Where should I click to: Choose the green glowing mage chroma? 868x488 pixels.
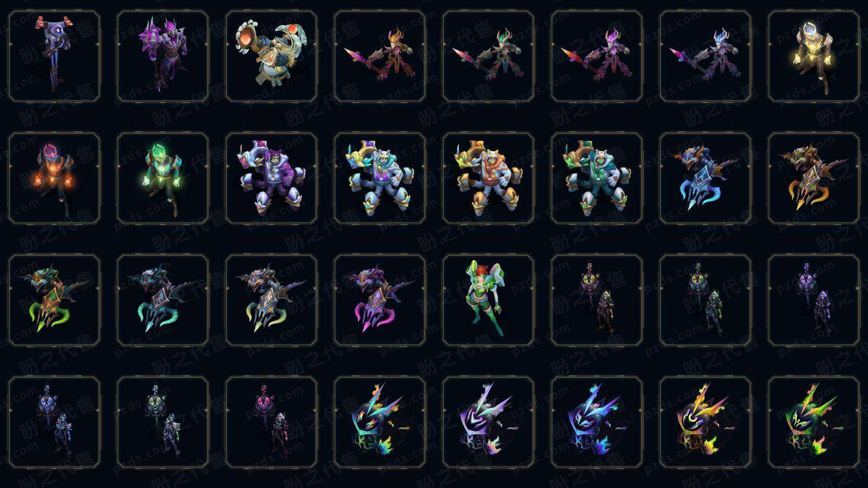coord(163,178)
